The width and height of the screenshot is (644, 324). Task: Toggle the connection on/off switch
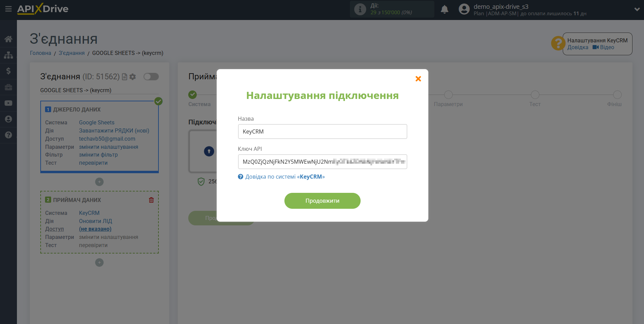pos(151,77)
